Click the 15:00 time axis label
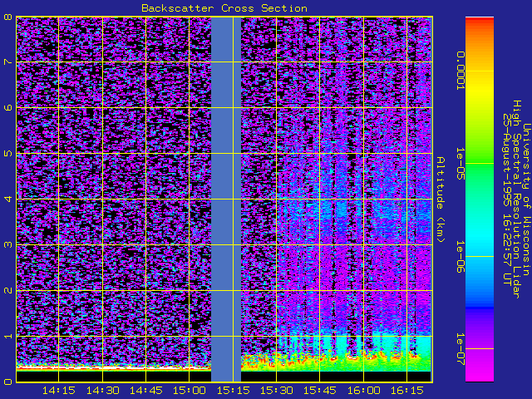This screenshot has height=399, width=532. [x=190, y=391]
